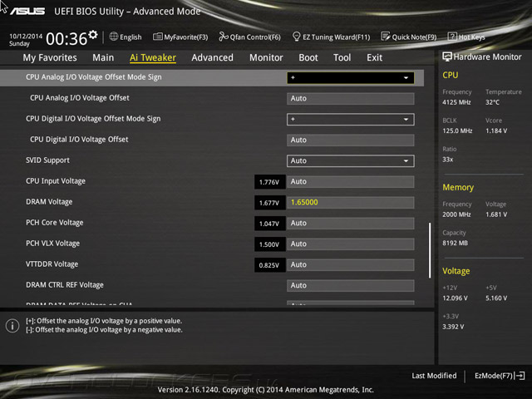Select the Ai Tweaker tab
Image resolution: width=532 pixels, height=399 pixels.
click(x=153, y=57)
